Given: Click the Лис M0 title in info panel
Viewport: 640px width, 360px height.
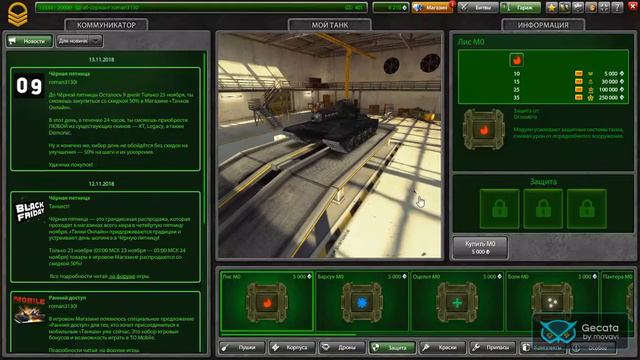Looking at the screenshot, I should (x=471, y=42).
